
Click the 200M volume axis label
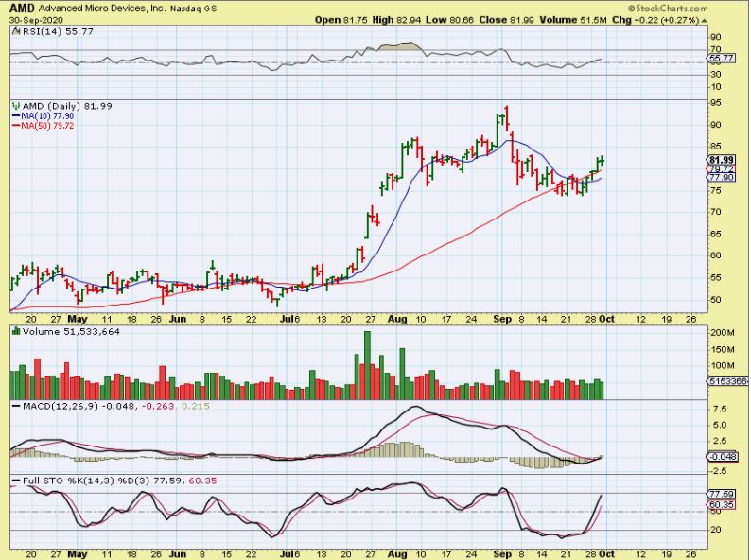pyautogui.click(x=724, y=332)
